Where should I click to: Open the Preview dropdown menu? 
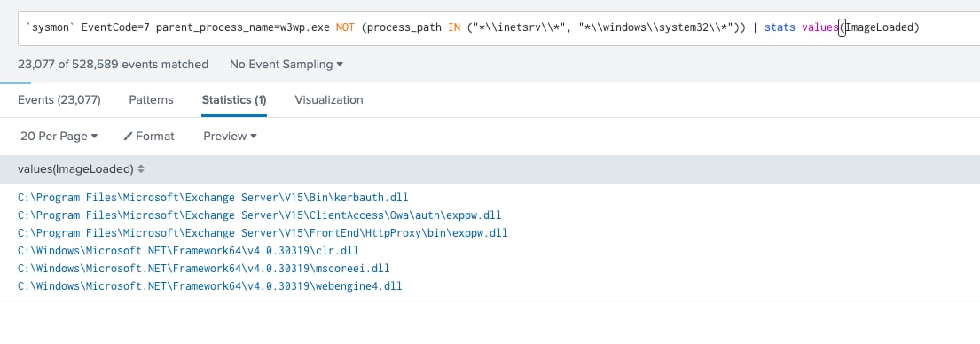pyautogui.click(x=230, y=137)
